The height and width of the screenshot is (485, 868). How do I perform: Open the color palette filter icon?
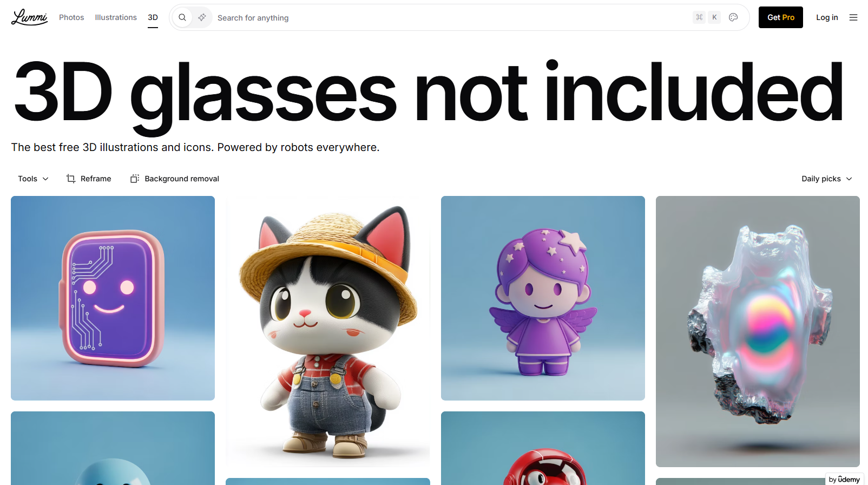pos(733,17)
